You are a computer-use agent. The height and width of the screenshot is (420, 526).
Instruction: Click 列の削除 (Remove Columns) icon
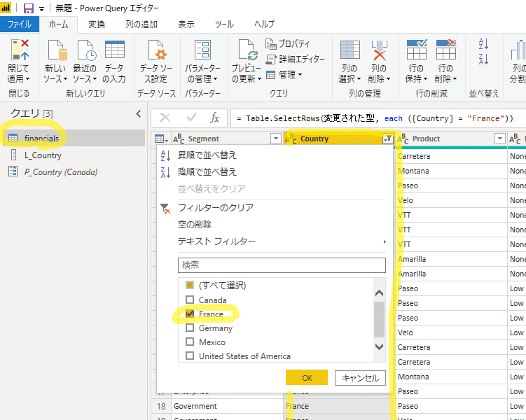pyautogui.click(x=379, y=50)
